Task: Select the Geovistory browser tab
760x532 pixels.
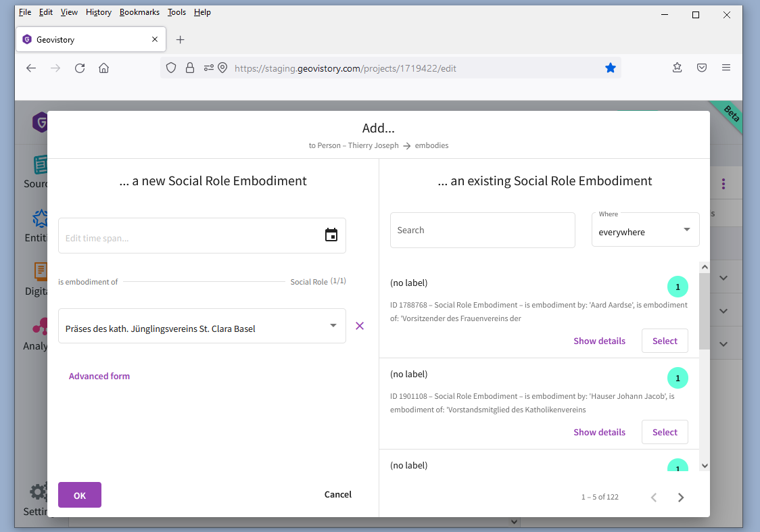Action: [x=91, y=39]
